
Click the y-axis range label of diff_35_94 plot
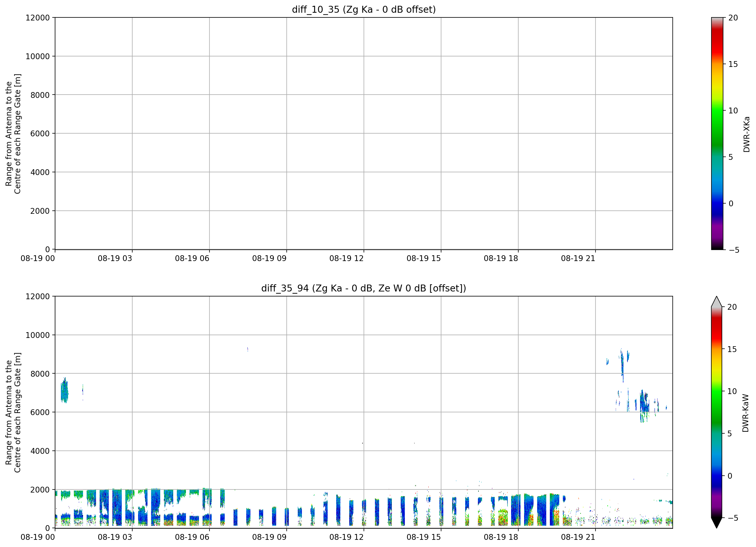click(x=13, y=412)
